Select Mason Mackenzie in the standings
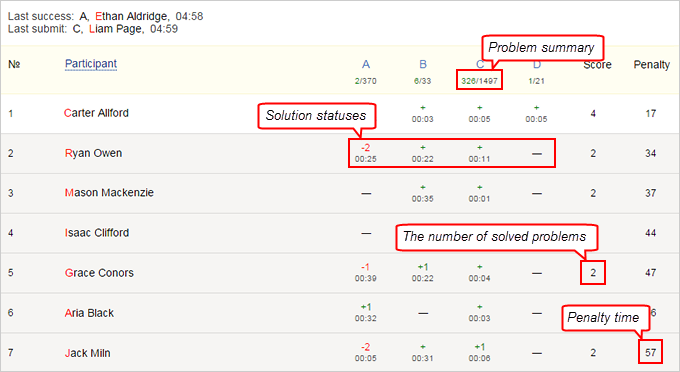Viewport: 680px width, 372px height. 109,193
